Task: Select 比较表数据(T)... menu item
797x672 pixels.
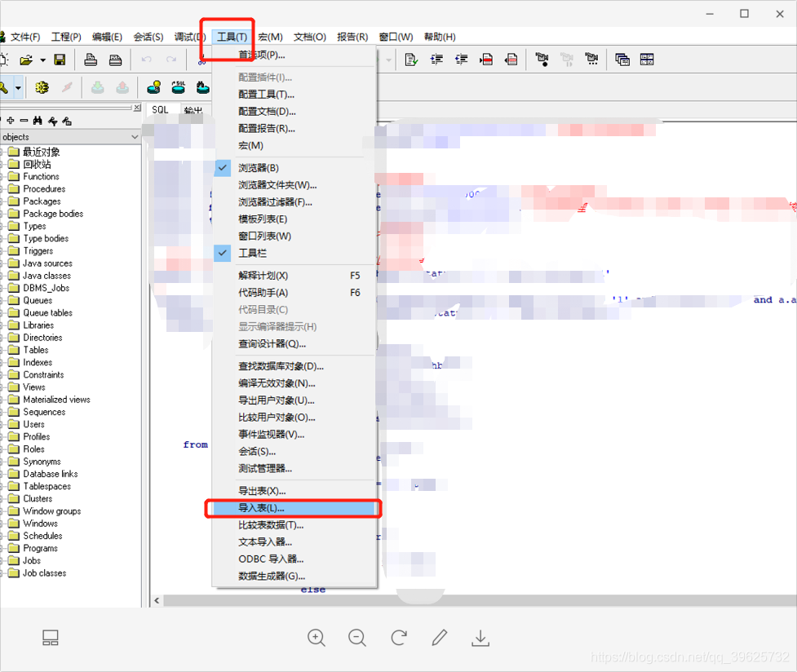Action: tap(294, 525)
